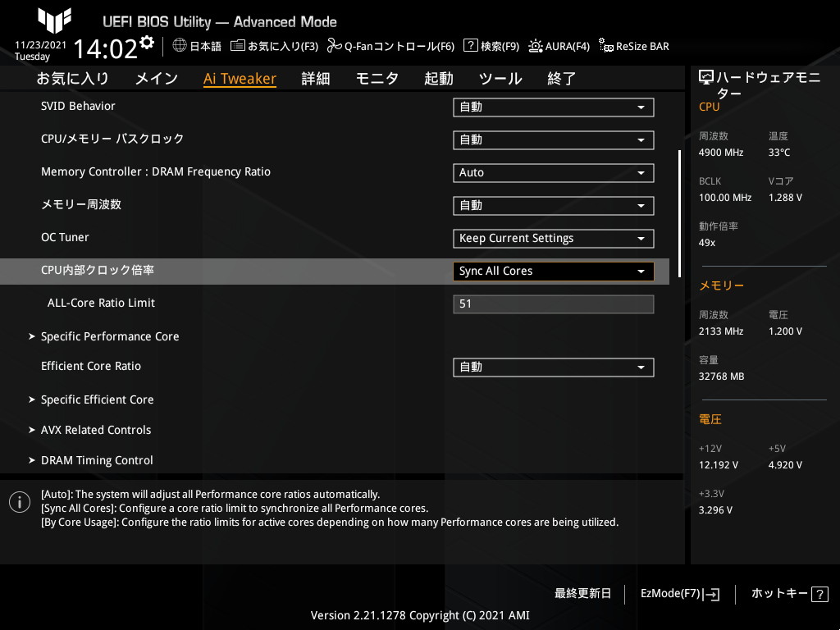Open the AURA lighting icon
Image resolution: width=840 pixels, height=630 pixels.
[535, 46]
